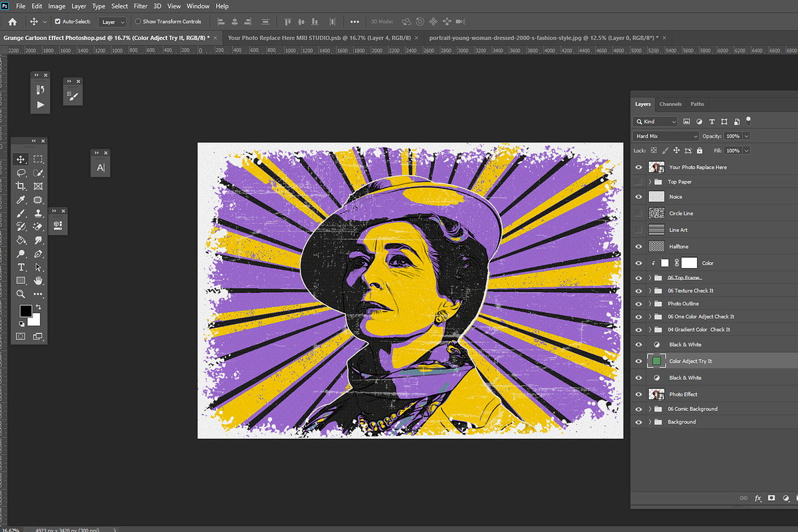Toggle the Auto-Select checkbox
The width and height of the screenshot is (798, 532).
(58, 21)
